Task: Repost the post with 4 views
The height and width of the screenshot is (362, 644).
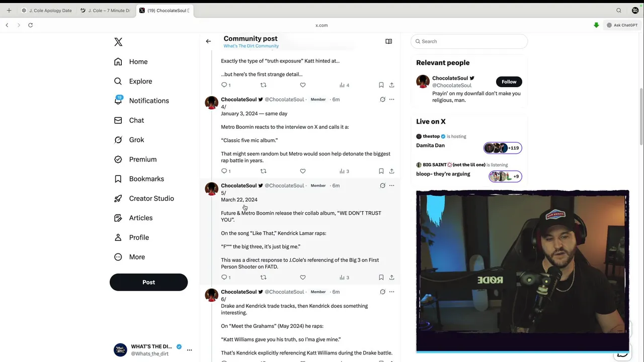Action: tap(263, 85)
